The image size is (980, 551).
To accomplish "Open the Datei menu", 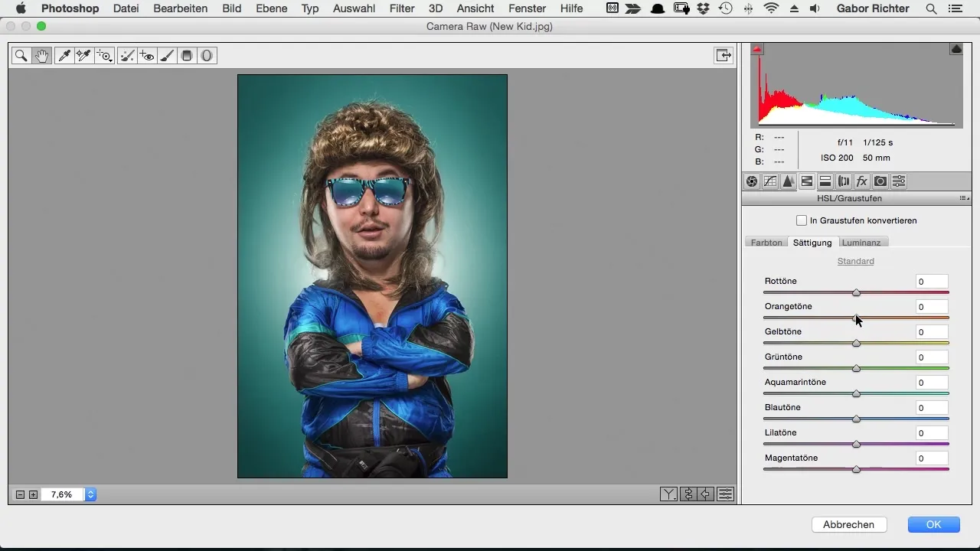I will tap(126, 8).
